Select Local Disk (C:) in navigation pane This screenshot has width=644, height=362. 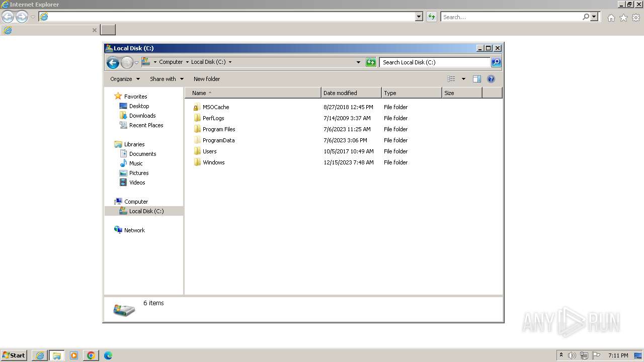(144, 211)
